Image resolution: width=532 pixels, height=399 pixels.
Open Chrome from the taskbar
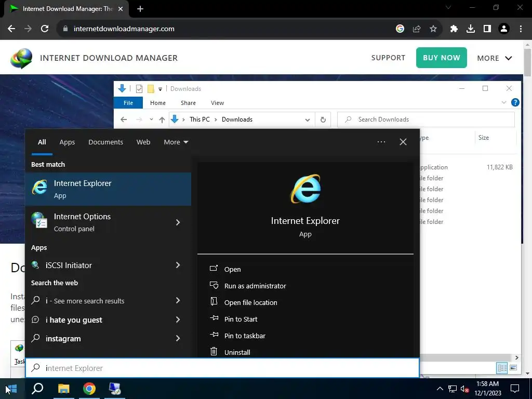(x=89, y=389)
